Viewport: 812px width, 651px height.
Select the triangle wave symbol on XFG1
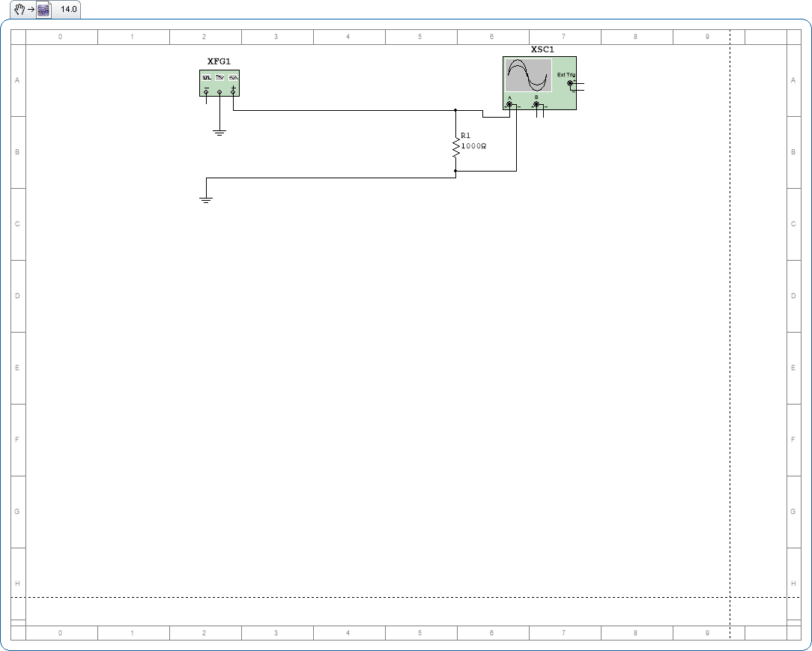point(232,76)
